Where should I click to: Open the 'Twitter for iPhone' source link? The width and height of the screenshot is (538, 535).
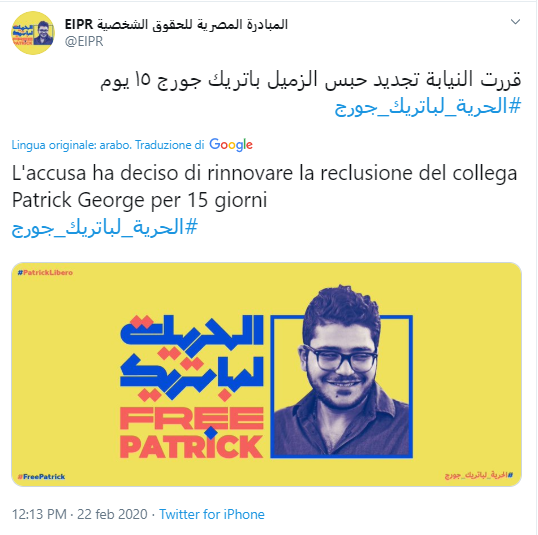[x=212, y=514]
